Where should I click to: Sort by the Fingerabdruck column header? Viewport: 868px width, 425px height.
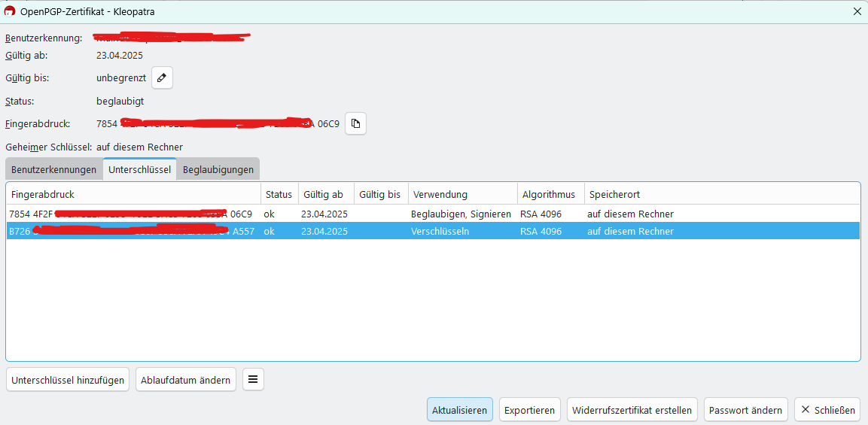click(133, 195)
